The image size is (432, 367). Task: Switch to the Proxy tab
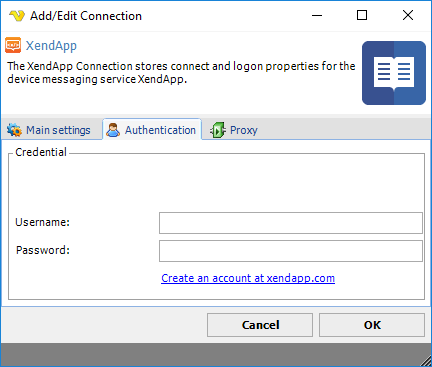[234, 130]
